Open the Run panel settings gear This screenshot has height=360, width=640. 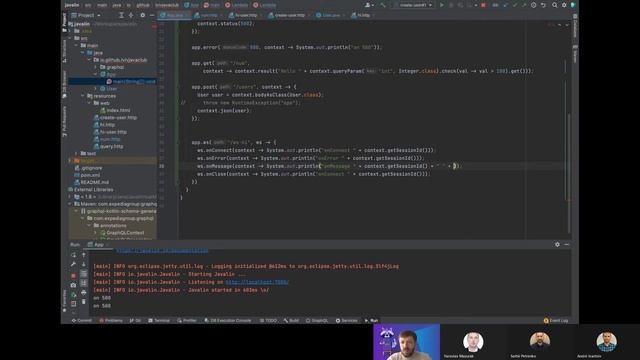pyautogui.click(x=557, y=244)
